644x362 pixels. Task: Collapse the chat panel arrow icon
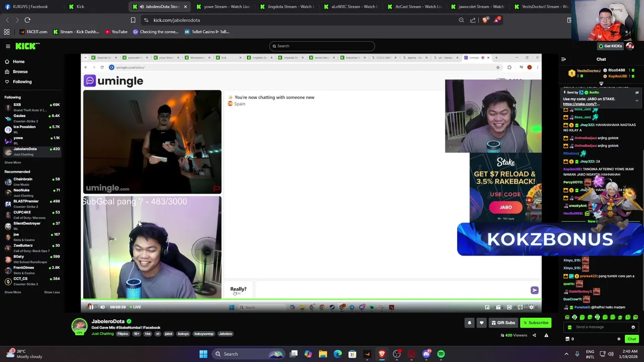click(x=563, y=59)
